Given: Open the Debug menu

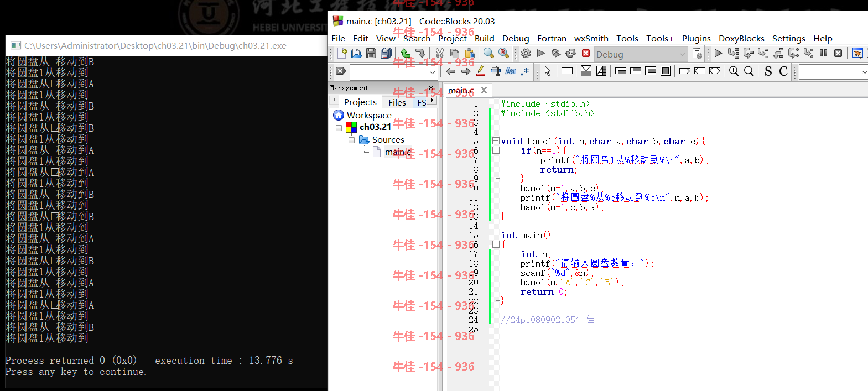Looking at the screenshot, I should click(516, 38).
